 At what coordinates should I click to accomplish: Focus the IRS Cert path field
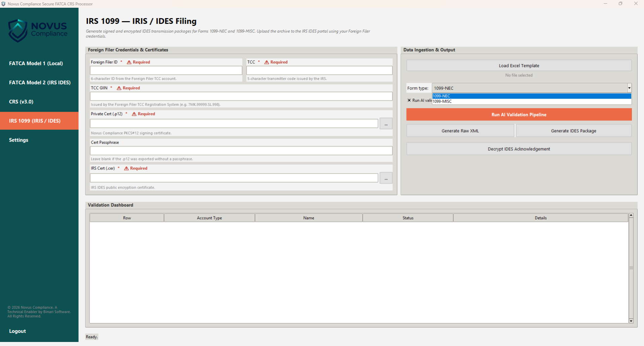coord(234,178)
